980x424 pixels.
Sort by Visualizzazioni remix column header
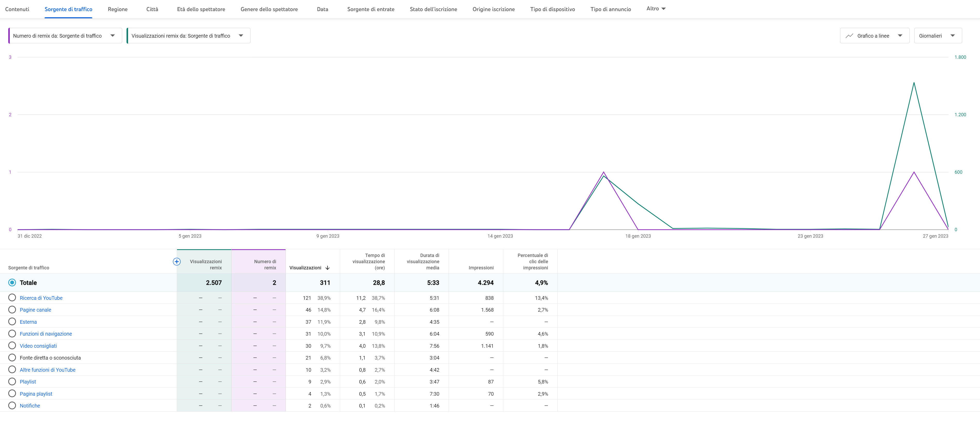tap(206, 264)
